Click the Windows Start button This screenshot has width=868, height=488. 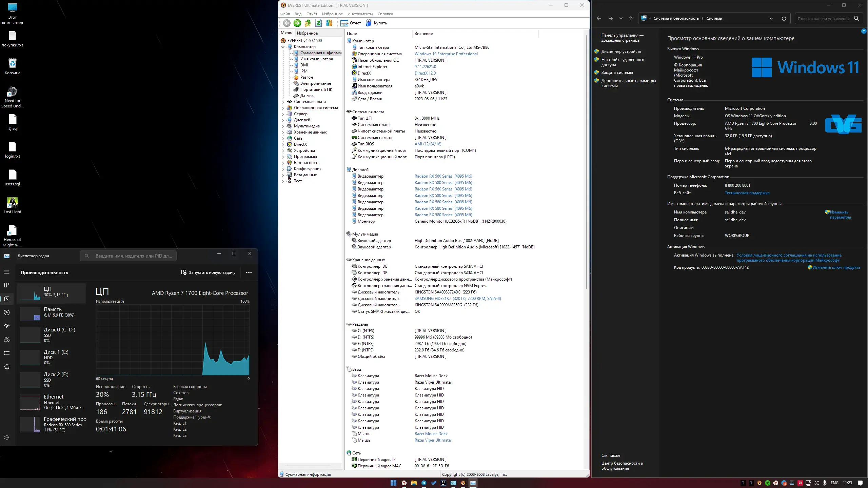pos(394,483)
